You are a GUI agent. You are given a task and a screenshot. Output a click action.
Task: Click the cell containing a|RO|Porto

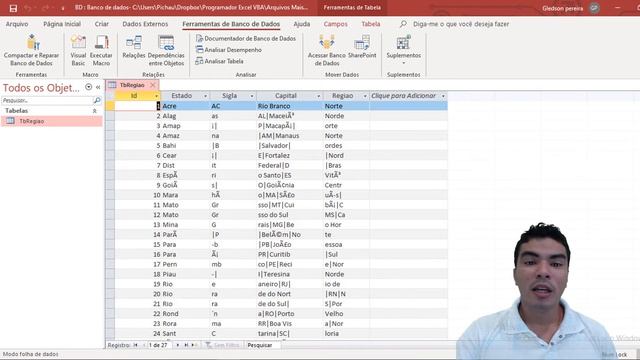(289, 314)
